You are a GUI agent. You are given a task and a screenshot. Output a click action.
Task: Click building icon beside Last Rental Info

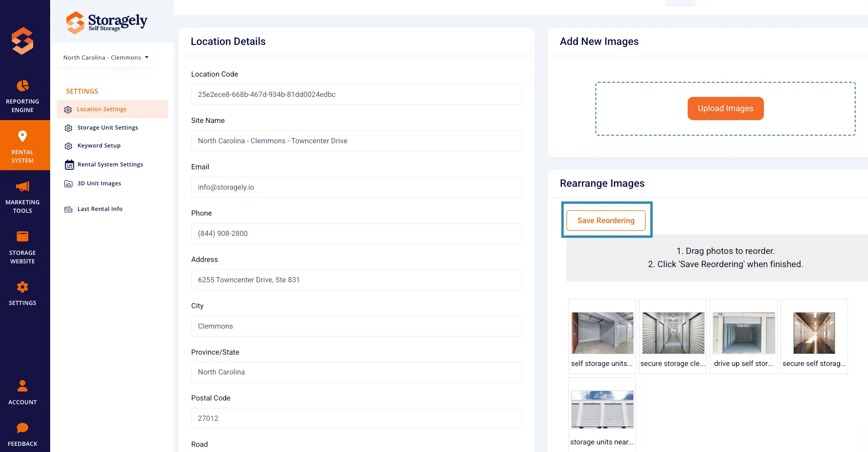(69, 209)
